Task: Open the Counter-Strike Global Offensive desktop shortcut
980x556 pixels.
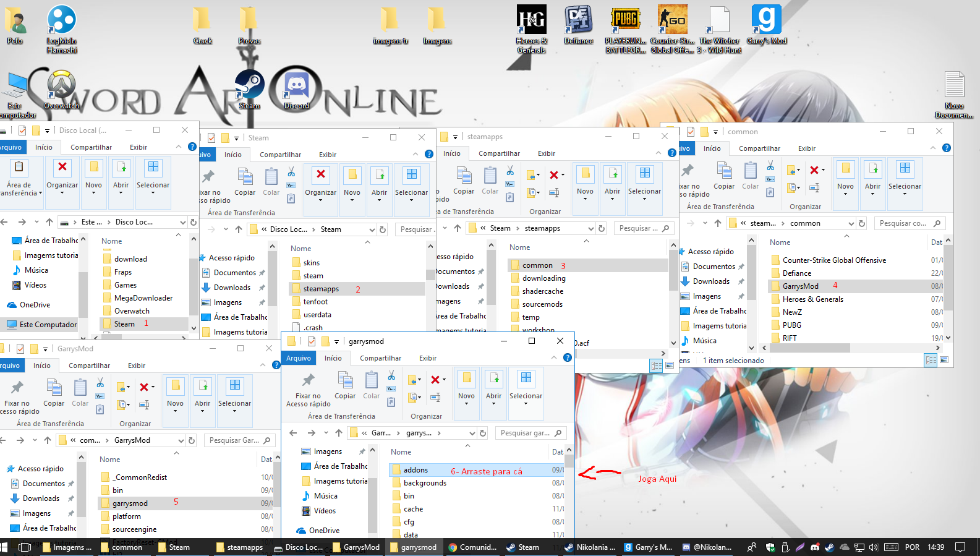Action: (672, 28)
